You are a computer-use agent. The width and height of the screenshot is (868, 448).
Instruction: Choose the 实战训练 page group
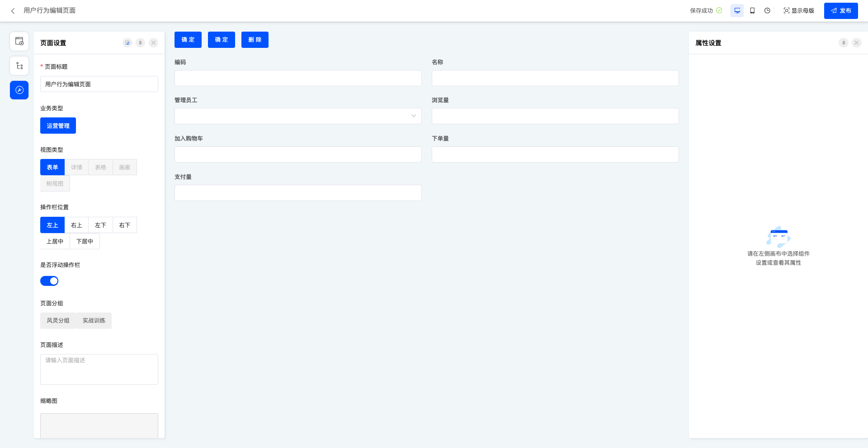94,321
